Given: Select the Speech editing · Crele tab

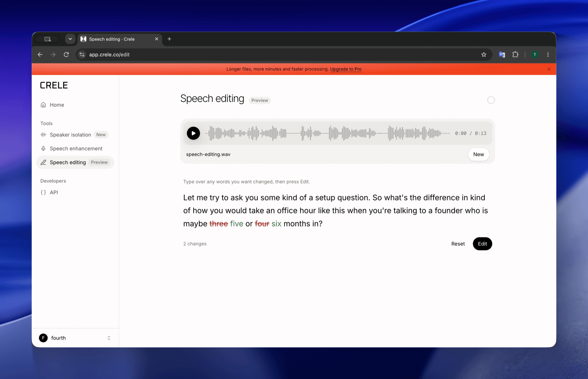Looking at the screenshot, I should coord(120,39).
